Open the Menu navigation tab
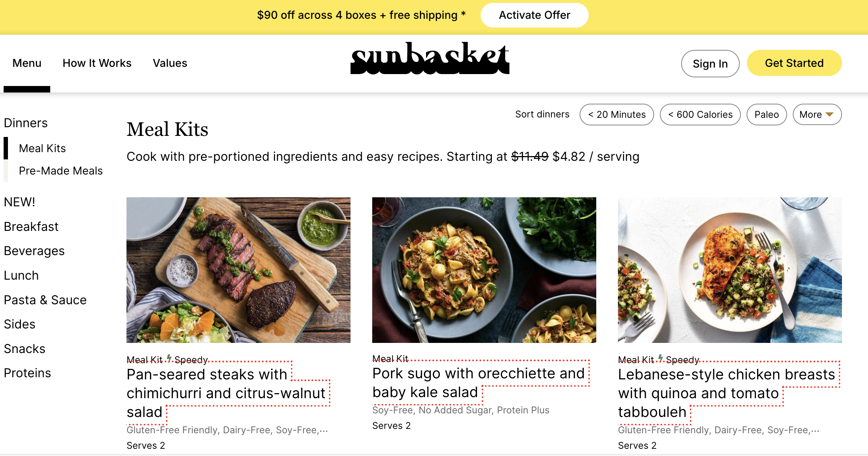Viewport: 868px width, 456px height. pyautogui.click(x=27, y=63)
